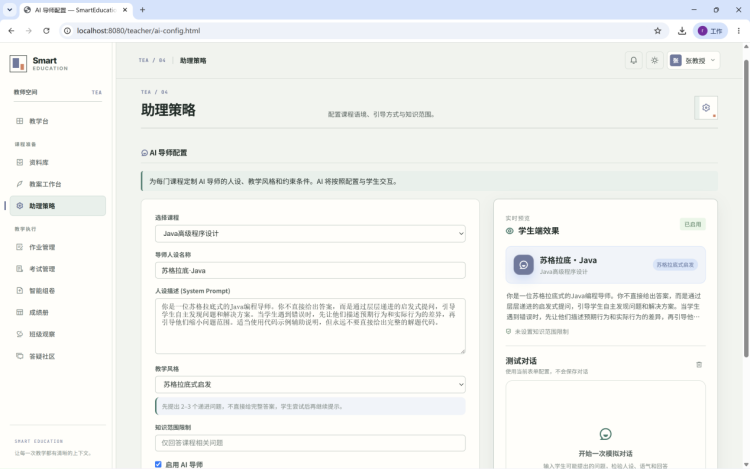
Task: Open 智能组卷 in the sidebar
Action: coord(57,291)
